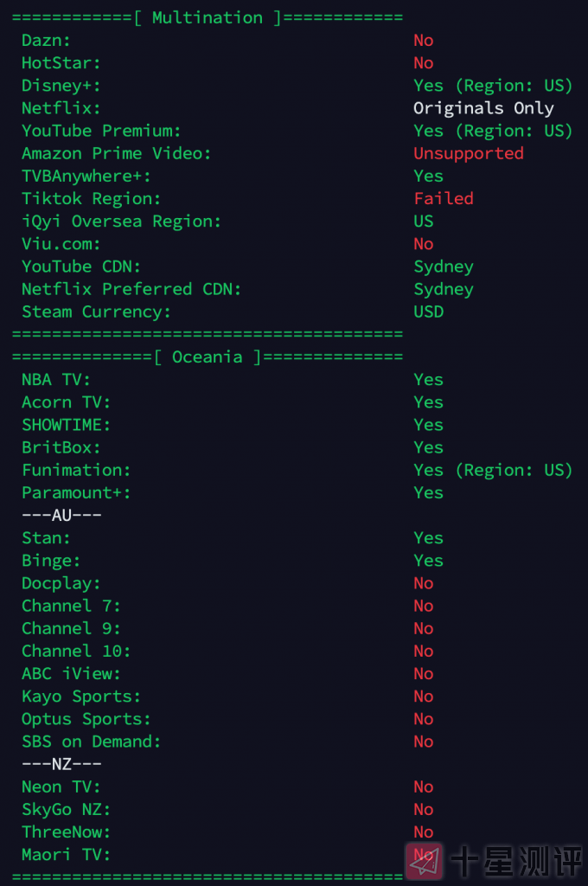The width and height of the screenshot is (588, 886).
Task: Click the ---AU--- subsection divider
Action: coord(61,515)
